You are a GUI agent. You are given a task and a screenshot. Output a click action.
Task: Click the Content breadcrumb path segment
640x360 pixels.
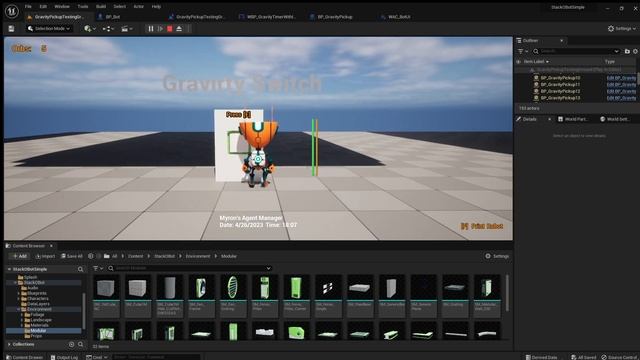coord(136,256)
